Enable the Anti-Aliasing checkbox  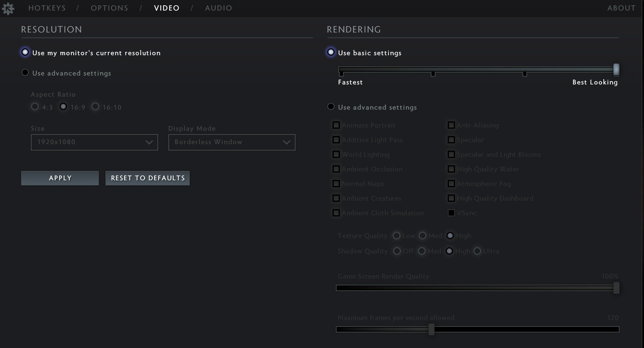click(451, 125)
